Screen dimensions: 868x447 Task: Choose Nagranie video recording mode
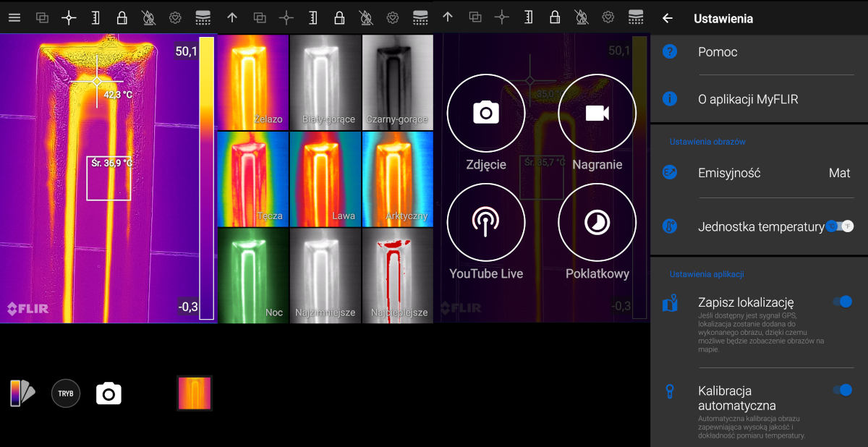[x=597, y=113]
